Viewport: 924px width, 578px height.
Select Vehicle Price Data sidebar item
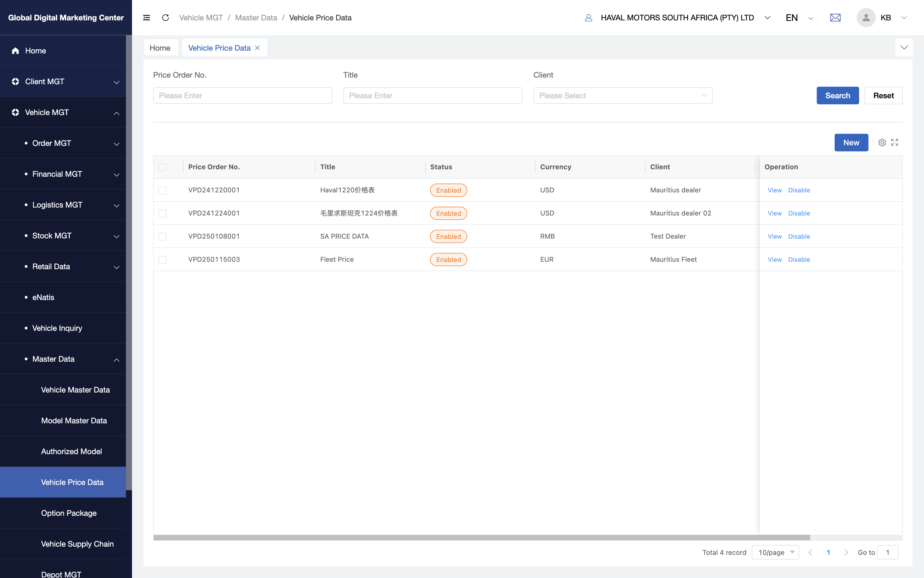coord(63,482)
